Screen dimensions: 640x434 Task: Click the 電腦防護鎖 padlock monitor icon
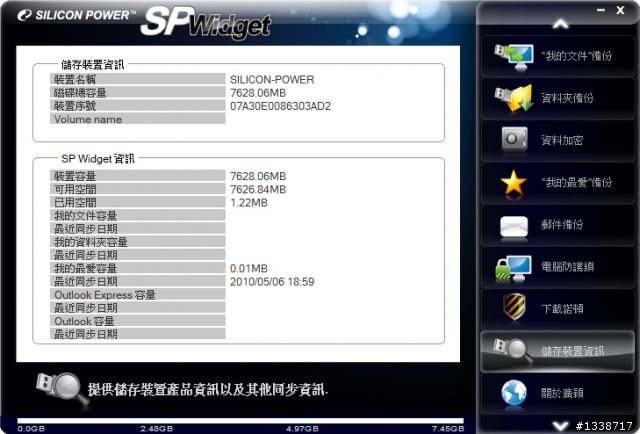pos(513,268)
